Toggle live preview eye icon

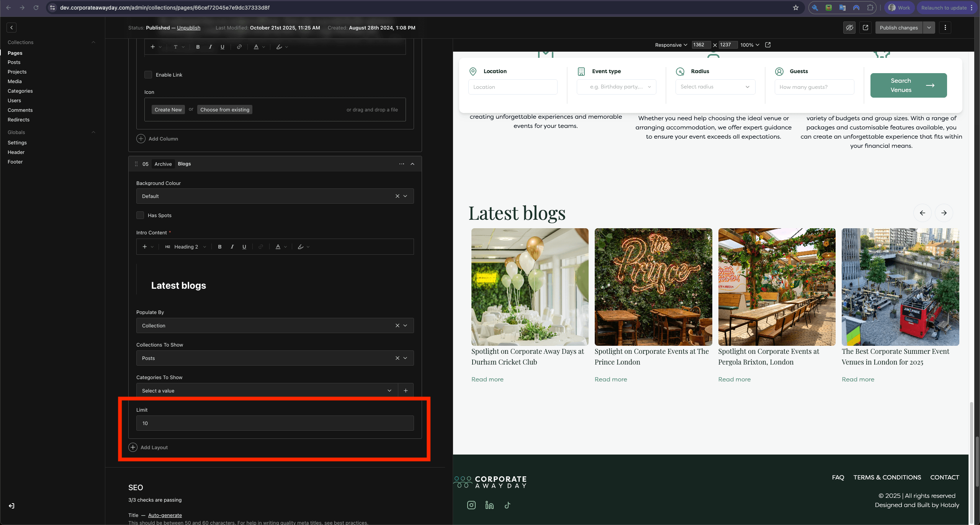coord(849,28)
